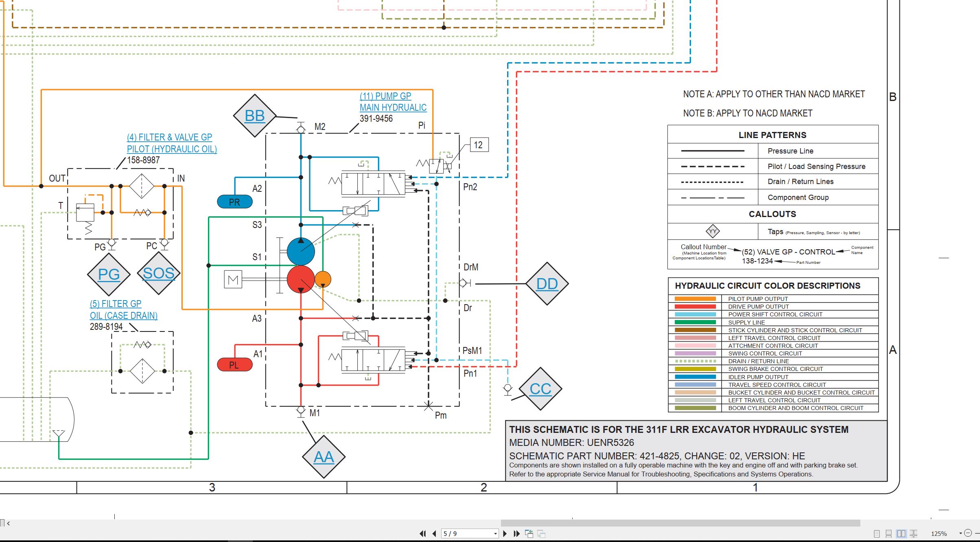Open the zoom level dropdown arrow
The image size is (980, 542).
click(x=960, y=533)
